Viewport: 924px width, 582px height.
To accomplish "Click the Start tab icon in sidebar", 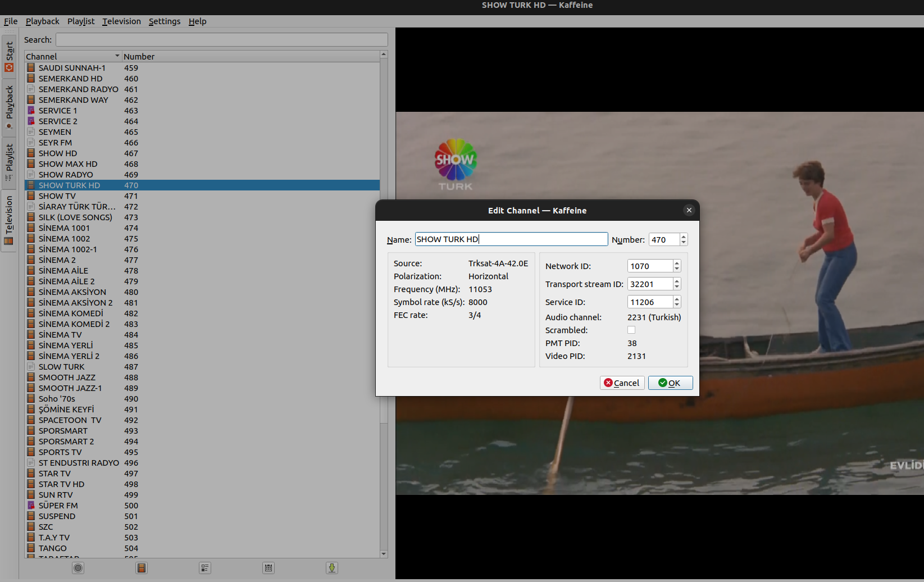I will click(x=9, y=67).
